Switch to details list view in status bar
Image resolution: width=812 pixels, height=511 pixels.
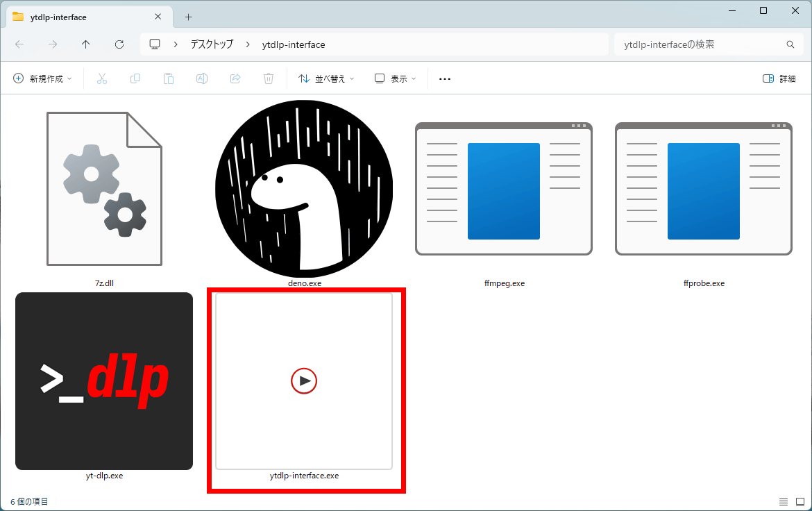point(783,501)
